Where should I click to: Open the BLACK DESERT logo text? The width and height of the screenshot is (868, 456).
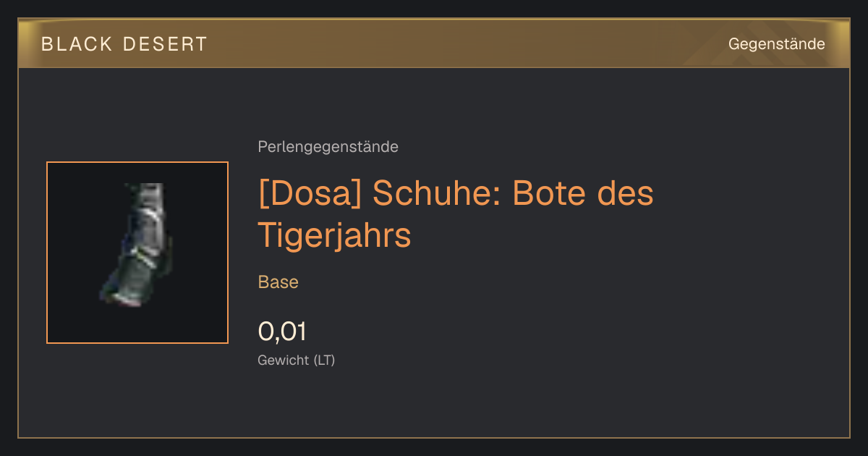coord(124,44)
